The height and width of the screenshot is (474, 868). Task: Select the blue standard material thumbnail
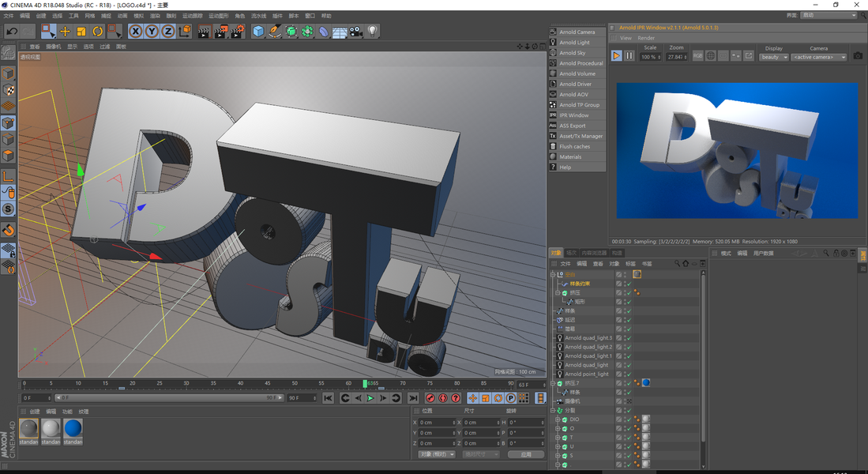73,428
